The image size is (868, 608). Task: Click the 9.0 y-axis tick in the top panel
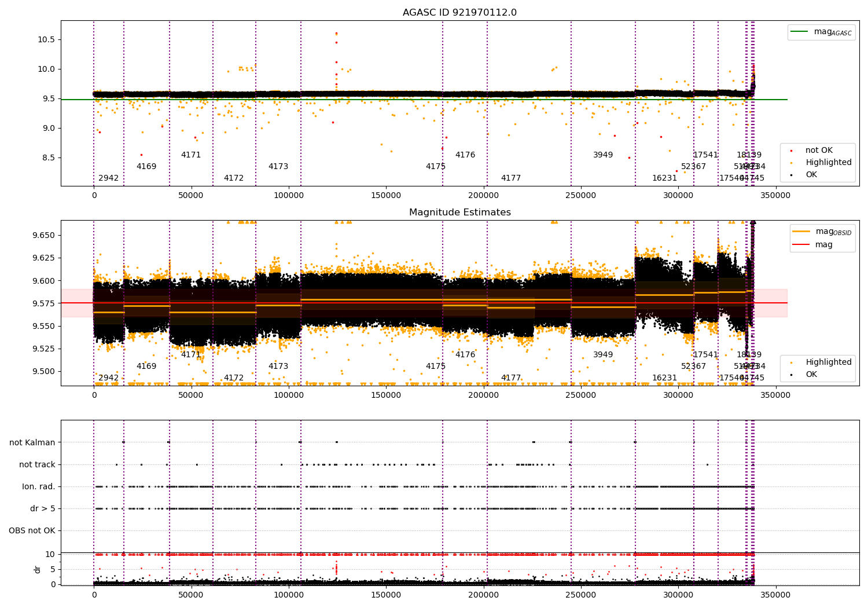click(x=47, y=128)
